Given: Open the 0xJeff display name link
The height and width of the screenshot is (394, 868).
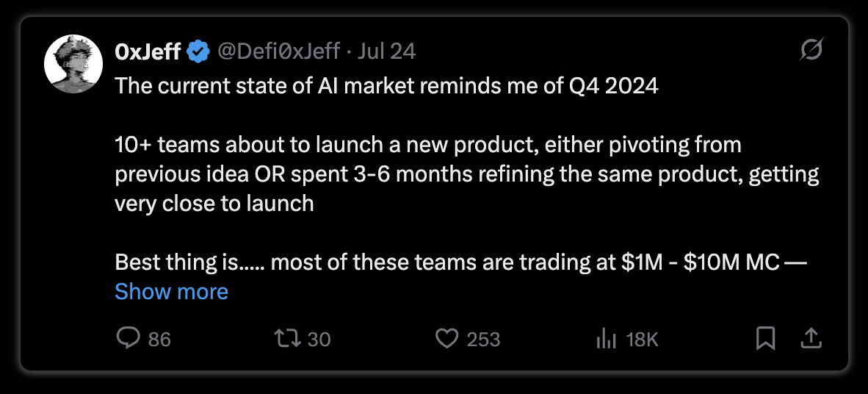Looking at the screenshot, I should (x=148, y=51).
